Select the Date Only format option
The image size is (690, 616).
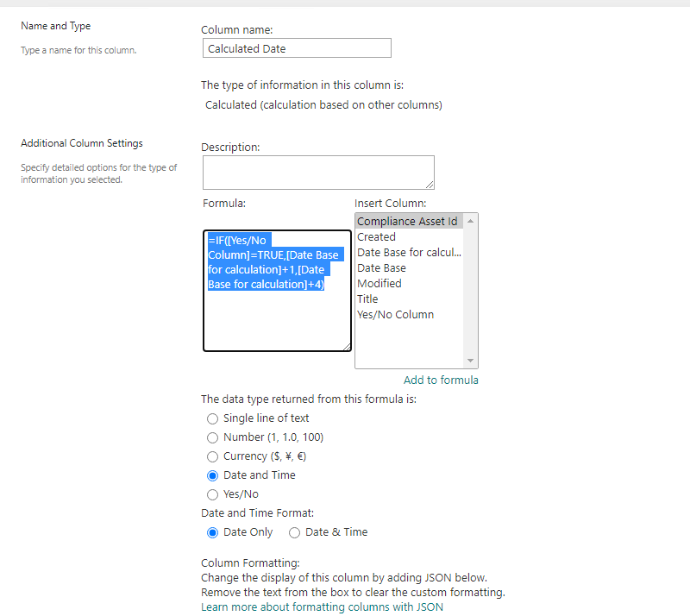tap(212, 533)
